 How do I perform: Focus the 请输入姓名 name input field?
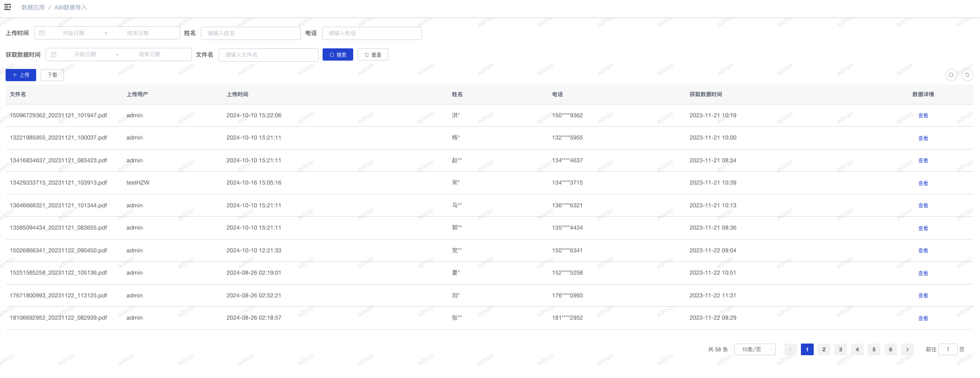point(250,33)
